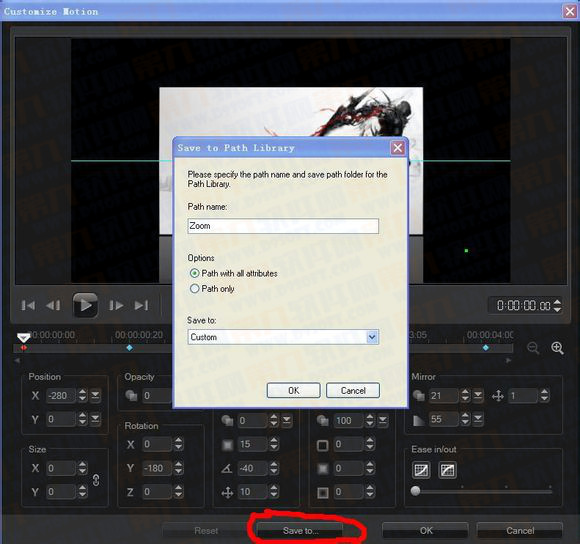Click the stepper beside value -40
Viewport: 580px width, 544px height.
point(274,468)
